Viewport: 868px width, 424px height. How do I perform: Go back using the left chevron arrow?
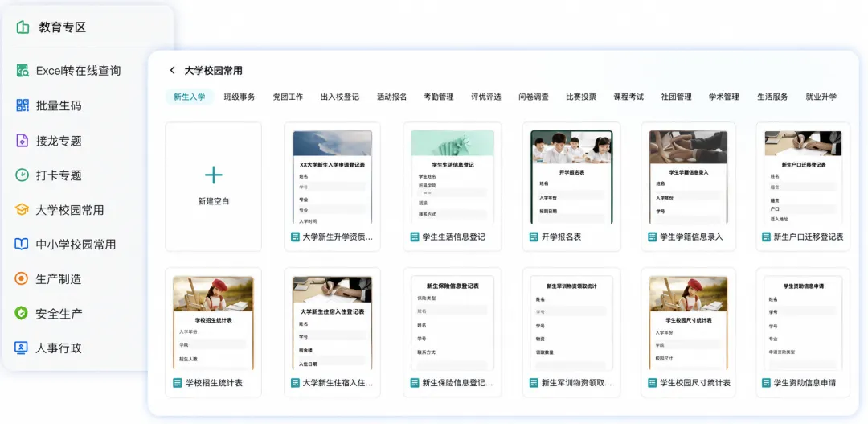pos(172,70)
